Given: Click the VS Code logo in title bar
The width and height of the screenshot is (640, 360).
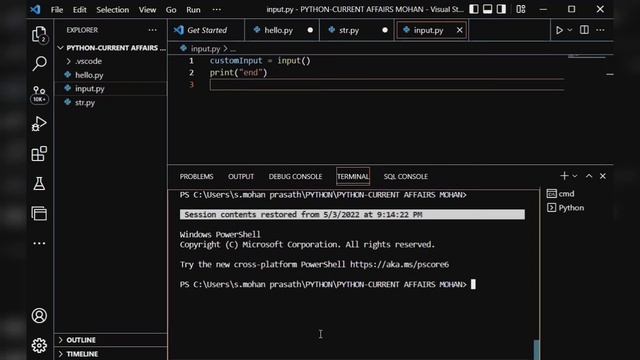Looking at the screenshot, I should pyautogui.click(x=36, y=9).
